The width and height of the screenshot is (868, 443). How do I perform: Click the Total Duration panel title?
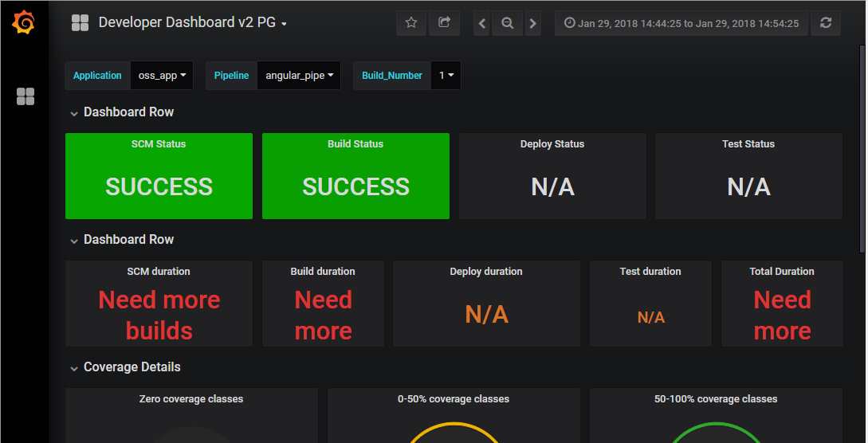782,272
